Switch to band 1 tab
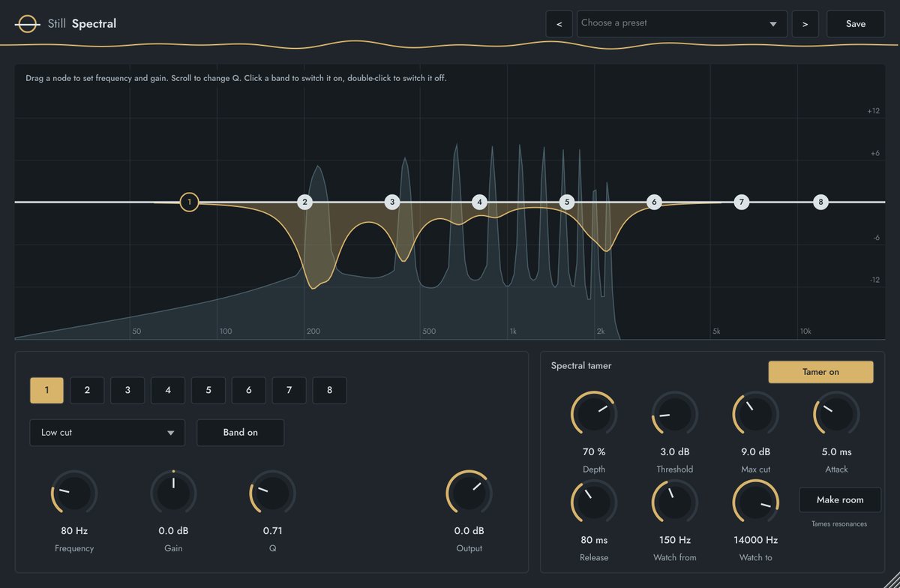 (x=46, y=390)
